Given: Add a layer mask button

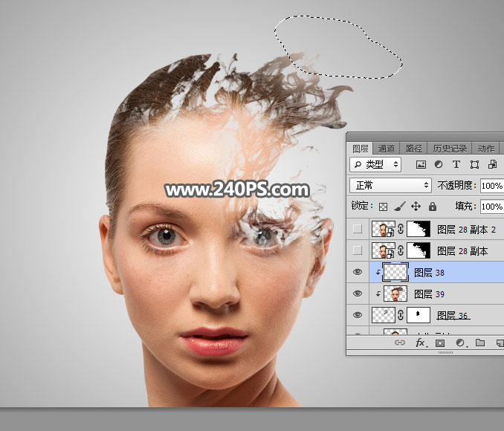Looking at the screenshot, I should (440, 343).
